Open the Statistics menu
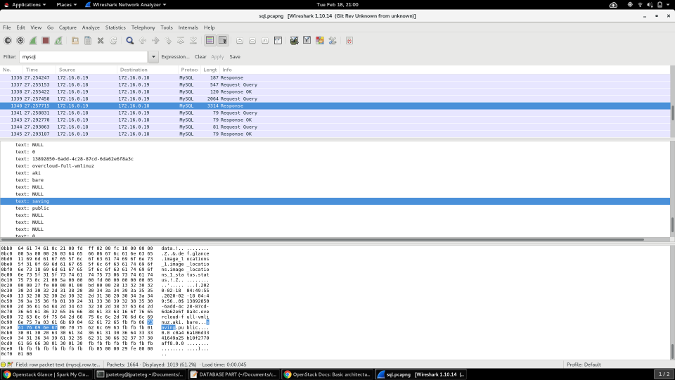The width and height of the screenshot is (675, 380). point(115,28)
